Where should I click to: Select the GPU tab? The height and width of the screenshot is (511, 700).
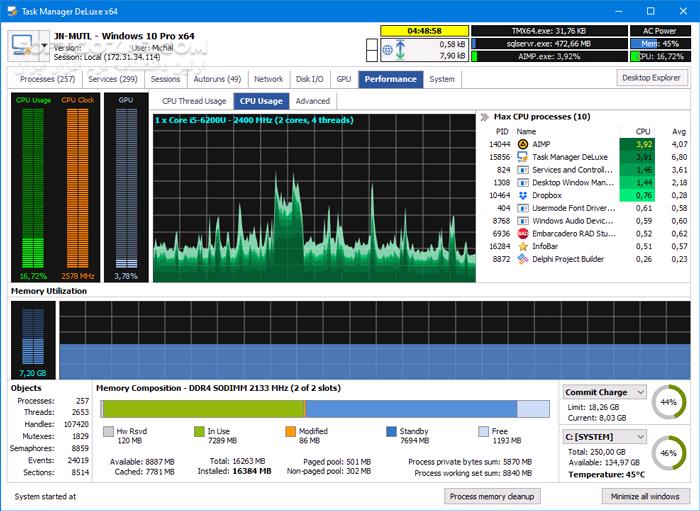click(x=344, y=79)
